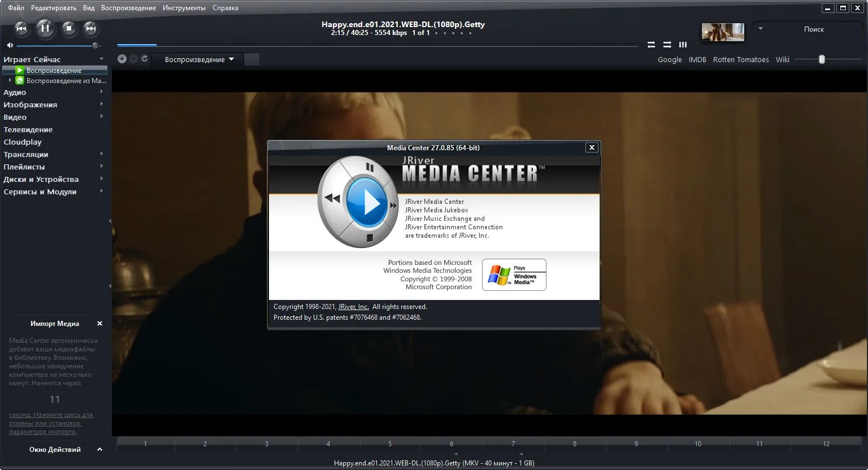Image resolution: width=868 pixels, height=470 pixels.
Task: Jump to chapter marker 4
Action: click(328, 443)
